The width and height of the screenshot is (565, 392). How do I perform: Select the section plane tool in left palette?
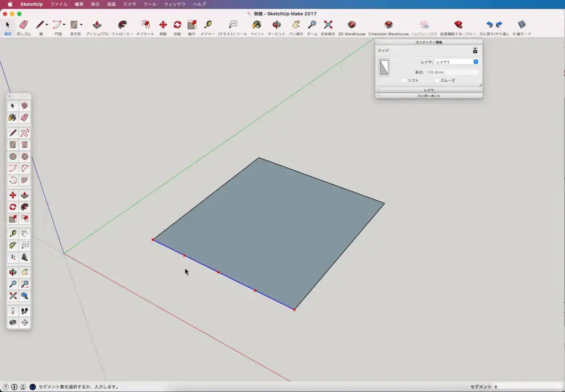click(x=24, y=323)
